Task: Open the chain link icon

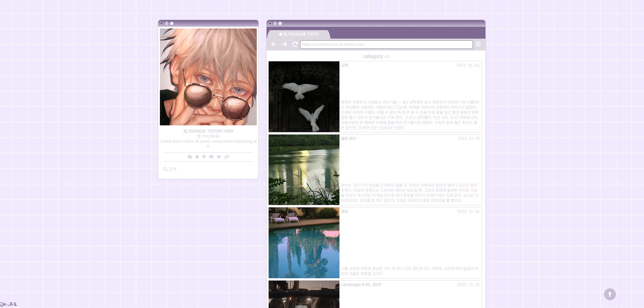Action: pos(227,157)
